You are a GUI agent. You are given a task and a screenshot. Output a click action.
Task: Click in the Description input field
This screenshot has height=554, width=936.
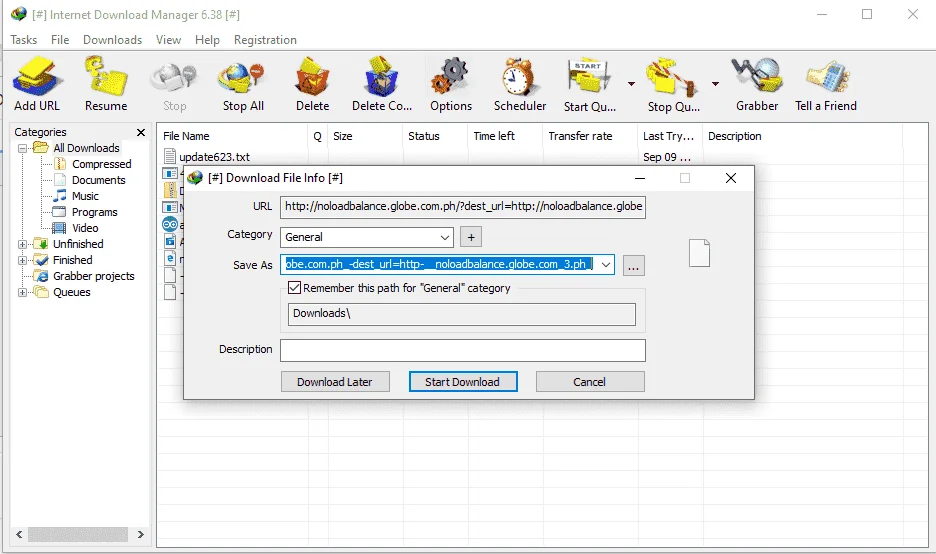[463, 350]
